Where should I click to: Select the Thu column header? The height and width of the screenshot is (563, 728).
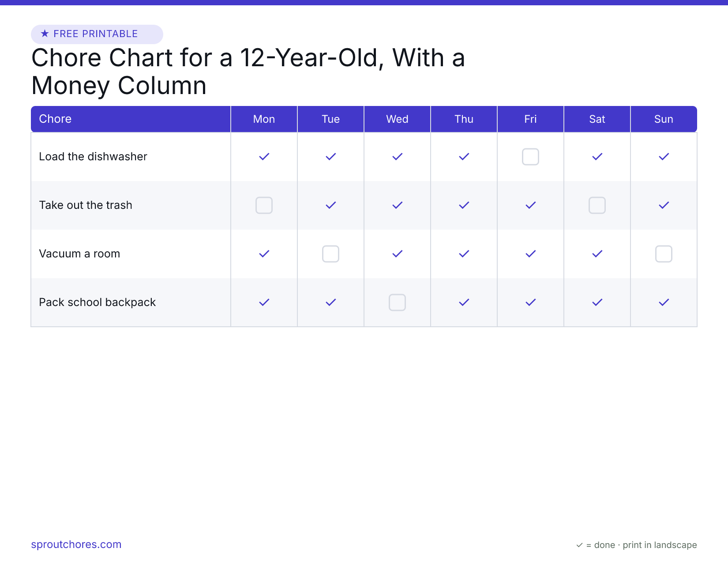[464, 119]
